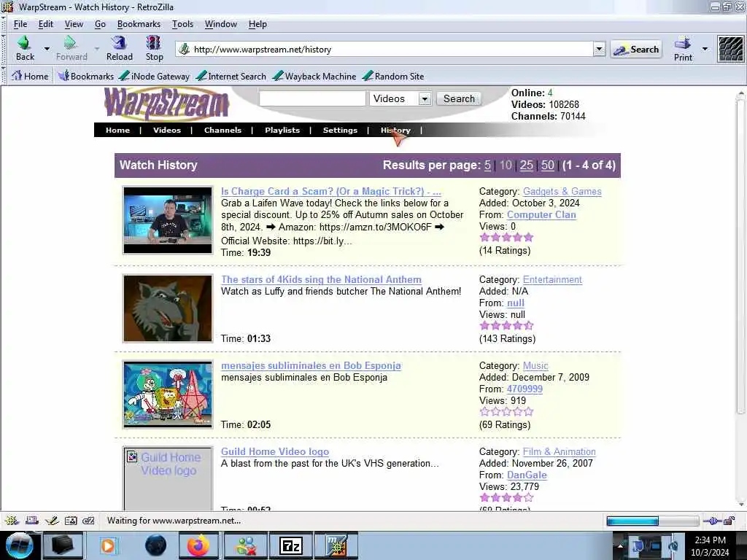Open the address bar URL dropdown
747x560 pixels.
pos(600,49)
